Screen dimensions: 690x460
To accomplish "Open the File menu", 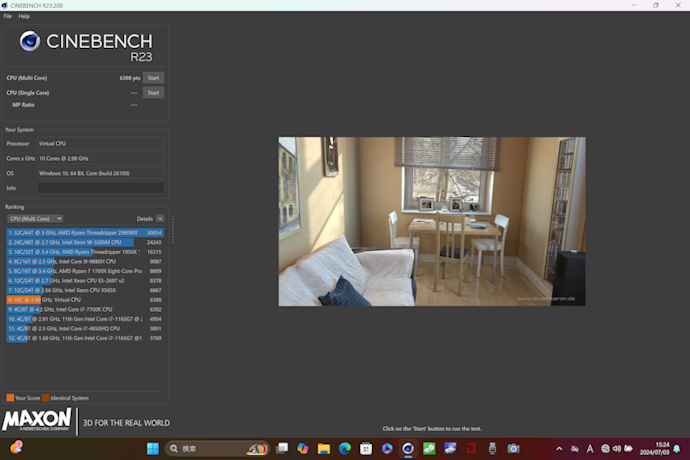I will pos(8,16).
